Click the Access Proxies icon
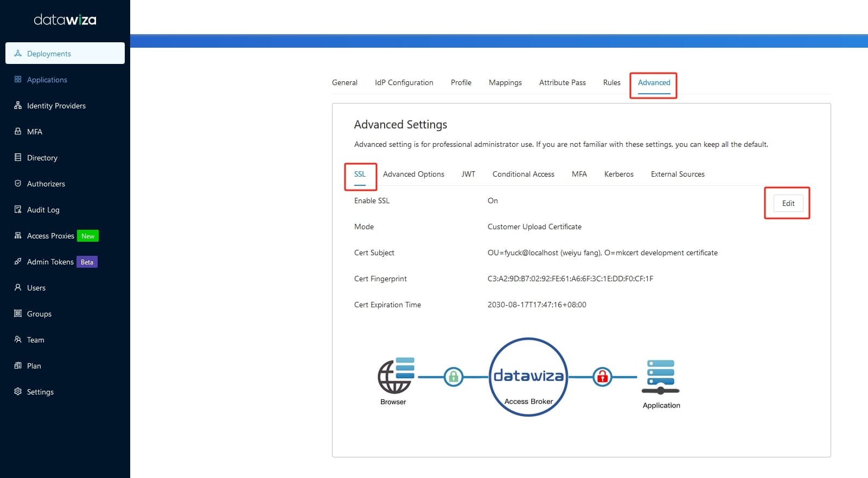The image size is (868, 478). point(18,235)
